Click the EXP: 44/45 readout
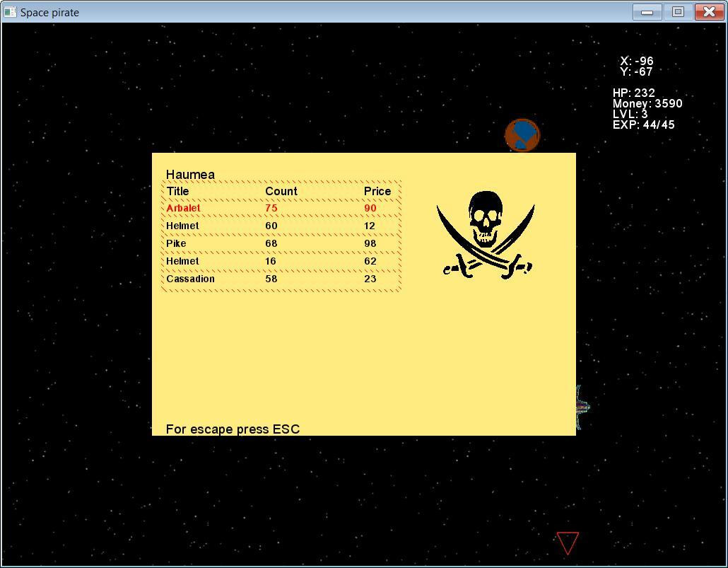The height and width of the screenshot is (568, 728). 643,124
